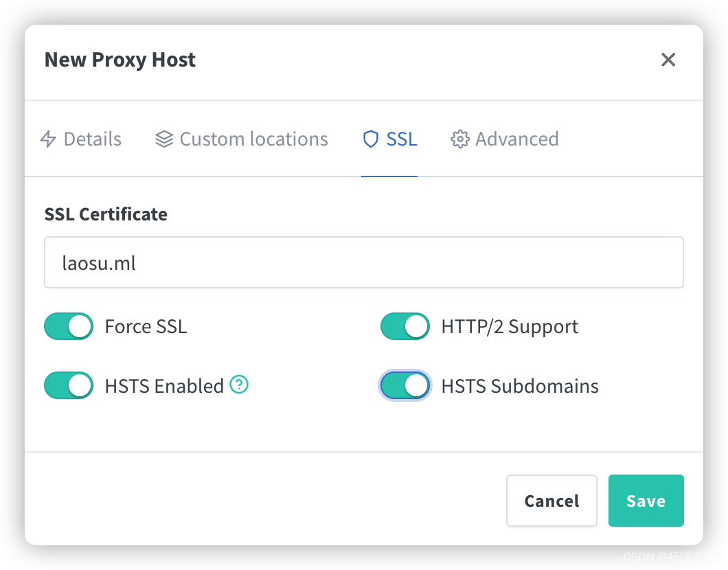Image resolution: width=728 pixels, height=570 pixels.
Task: Close the New Proxy Host dialog
Action: (x=668, y=60)
